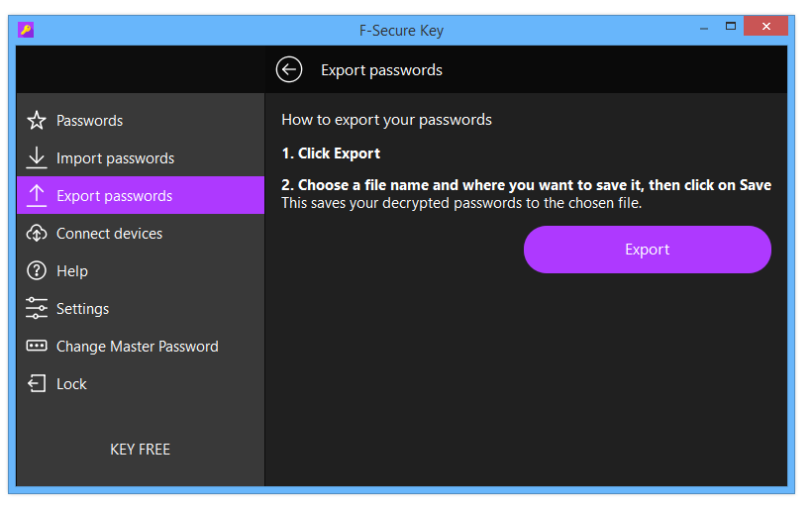Click the F-Secure Key window title
812x508 pixels.
point(401,31)
